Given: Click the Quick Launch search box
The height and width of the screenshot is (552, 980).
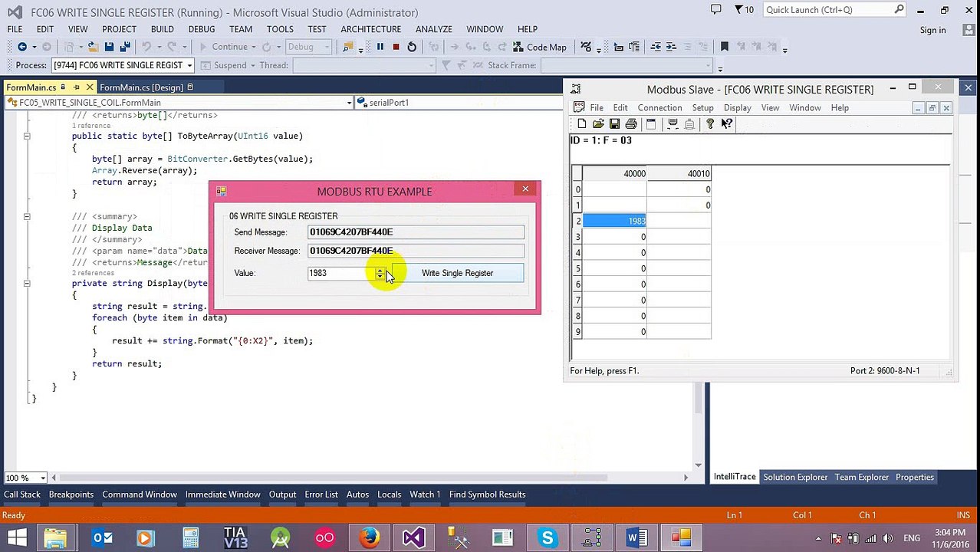Looking at the screenshot, I should coord(834,10).
